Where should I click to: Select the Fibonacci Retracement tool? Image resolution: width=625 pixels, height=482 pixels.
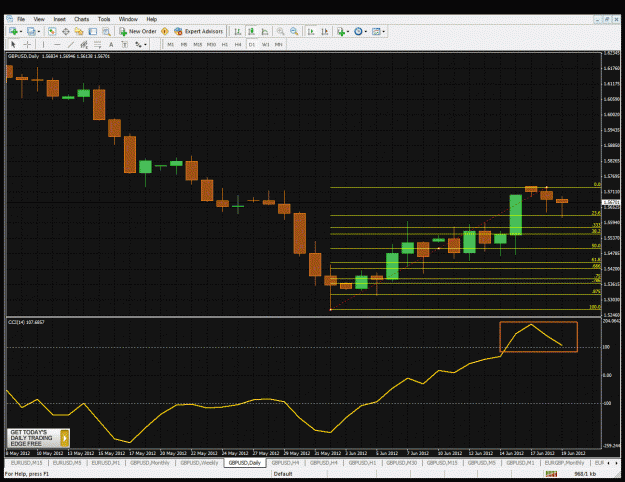click(98, 44)
